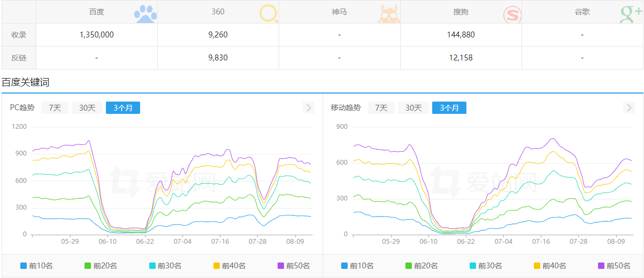Screen dimensions: 644x278
Task: Open Sogou 收录 value 144,880
Action: tap(461, 35)
